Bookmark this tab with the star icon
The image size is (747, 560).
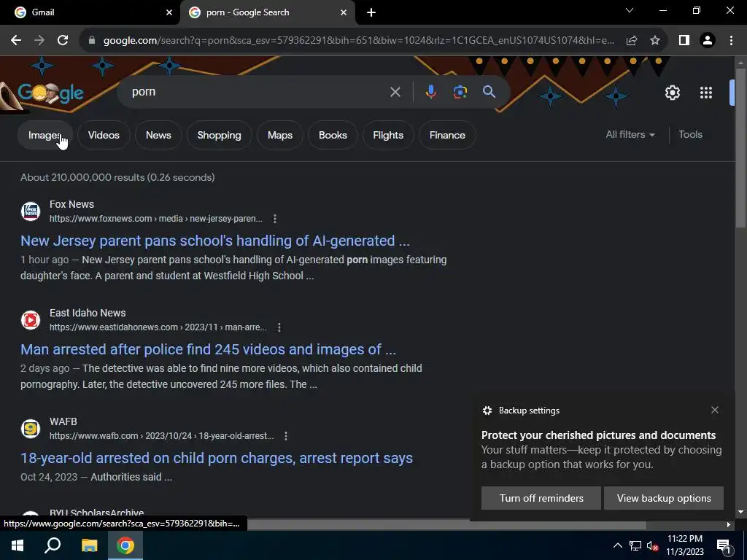(655, 41)
